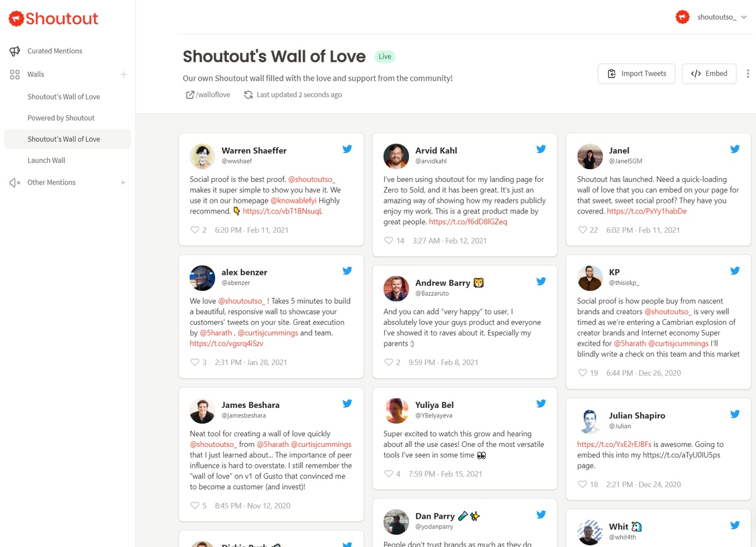Like KP's tweet heart icon

pos(582,373)
